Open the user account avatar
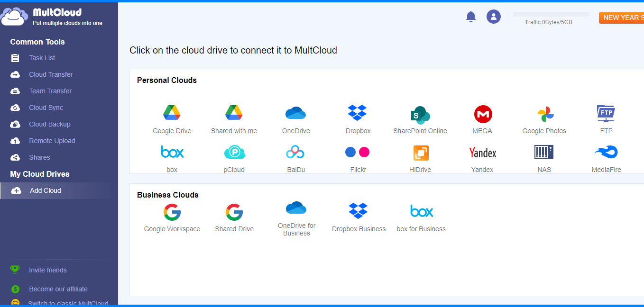Screen dimensions: 644x307 click(494, 17)
